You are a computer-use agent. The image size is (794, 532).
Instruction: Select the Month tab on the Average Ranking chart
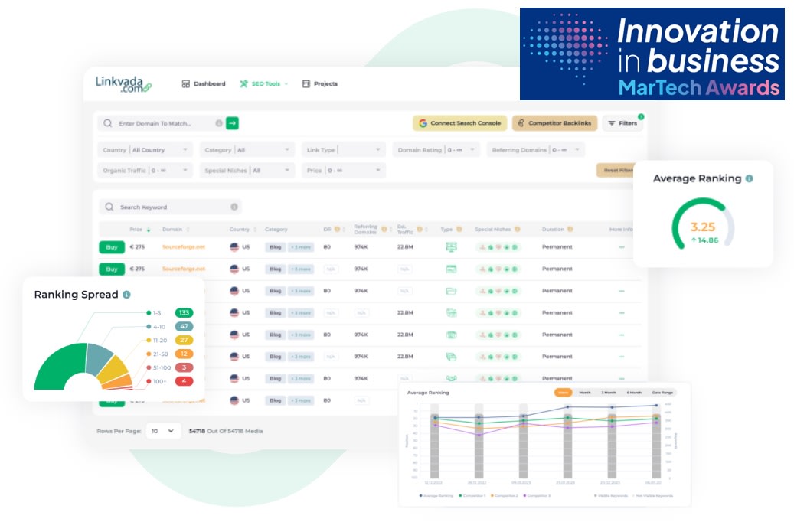click(585, 393)
